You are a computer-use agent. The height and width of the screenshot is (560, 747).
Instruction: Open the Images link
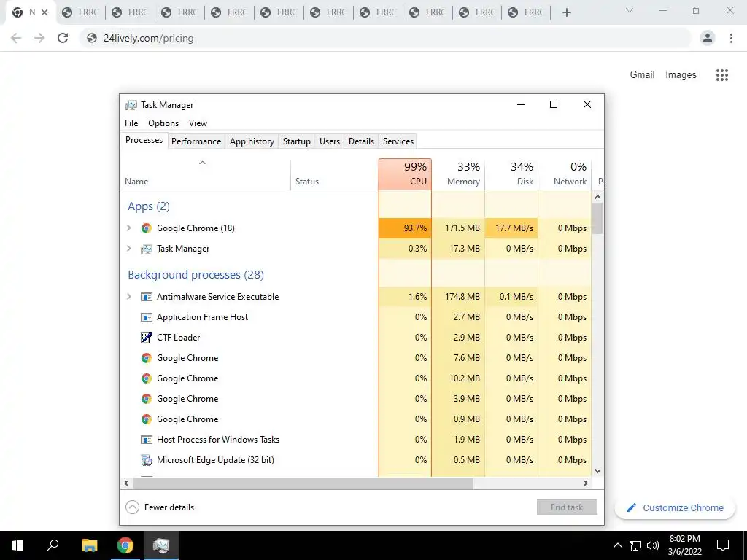click(x=681, y=75)
